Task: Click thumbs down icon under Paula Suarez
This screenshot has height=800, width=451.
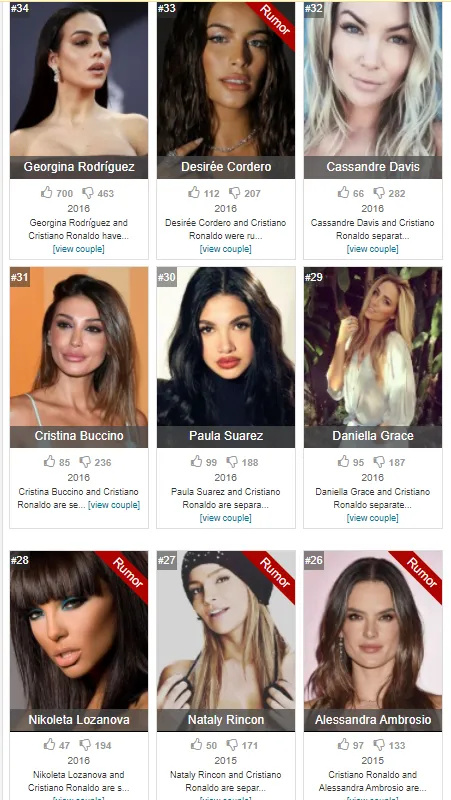Action: pos(232,462)
